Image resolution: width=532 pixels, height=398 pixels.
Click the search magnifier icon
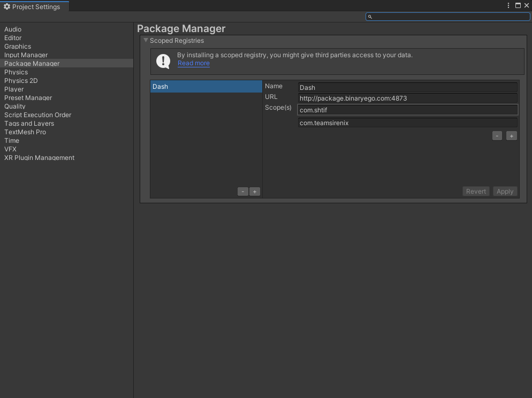[x=370, y=17]
